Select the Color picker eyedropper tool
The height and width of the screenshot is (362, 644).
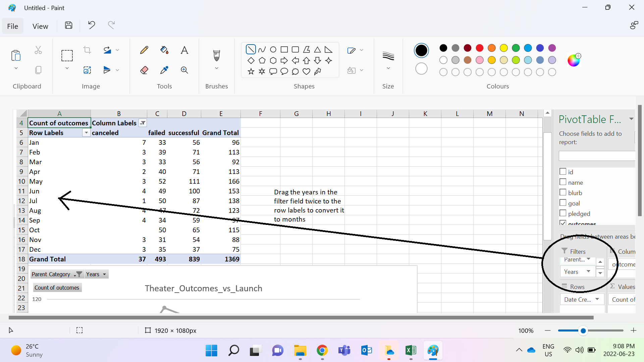tap(164, 70)
